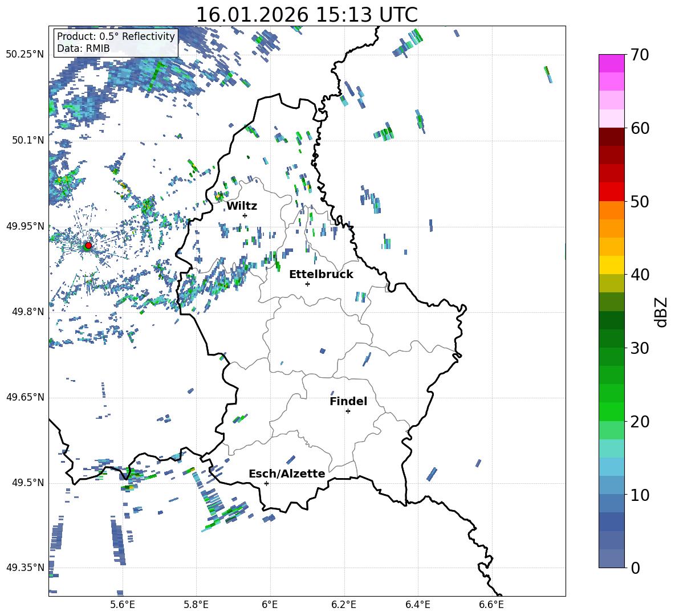The height and width of the screenshot is (616, 675).
Task: Click the 20 tick label on colorbar
Action: pos(640,422)
